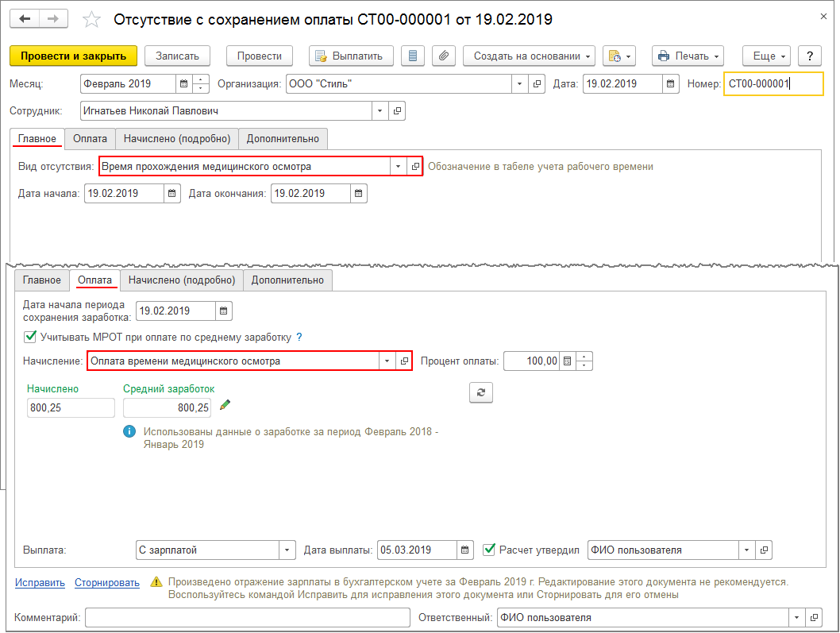
Task: Recalculate document with refresh icon button
Action: click(x=481, y=392)
